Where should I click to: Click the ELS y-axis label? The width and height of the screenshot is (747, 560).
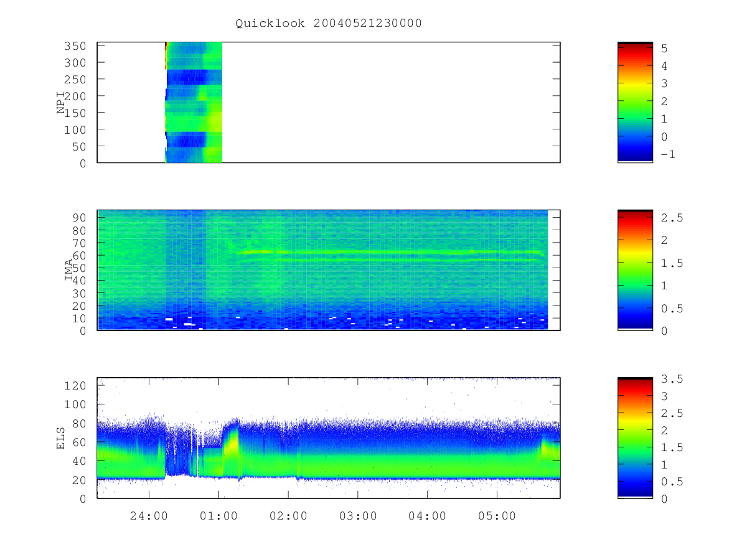tap(61, 438)
